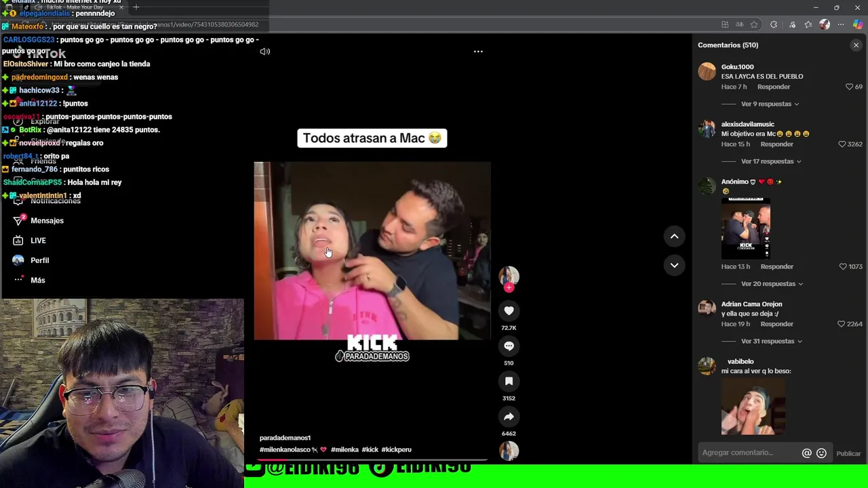Open the favorites list icon in toolbar

808,24
